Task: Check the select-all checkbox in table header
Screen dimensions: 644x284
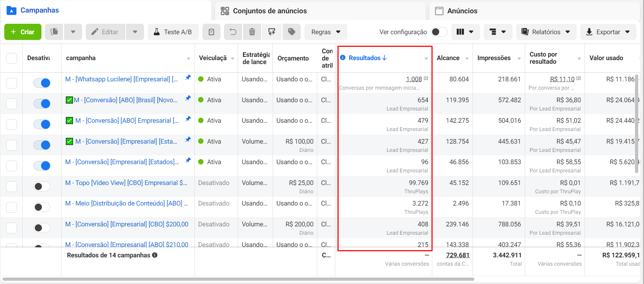Action: tap(12, 58)
